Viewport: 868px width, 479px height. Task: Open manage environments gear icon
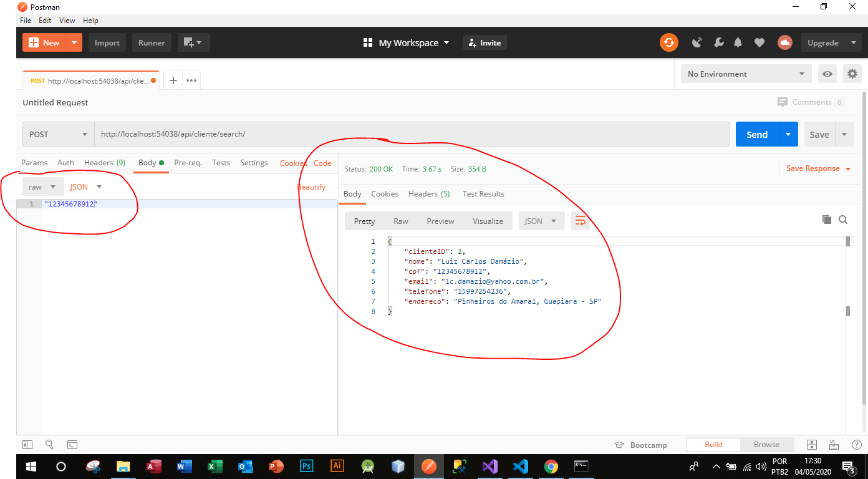point(852,74)
